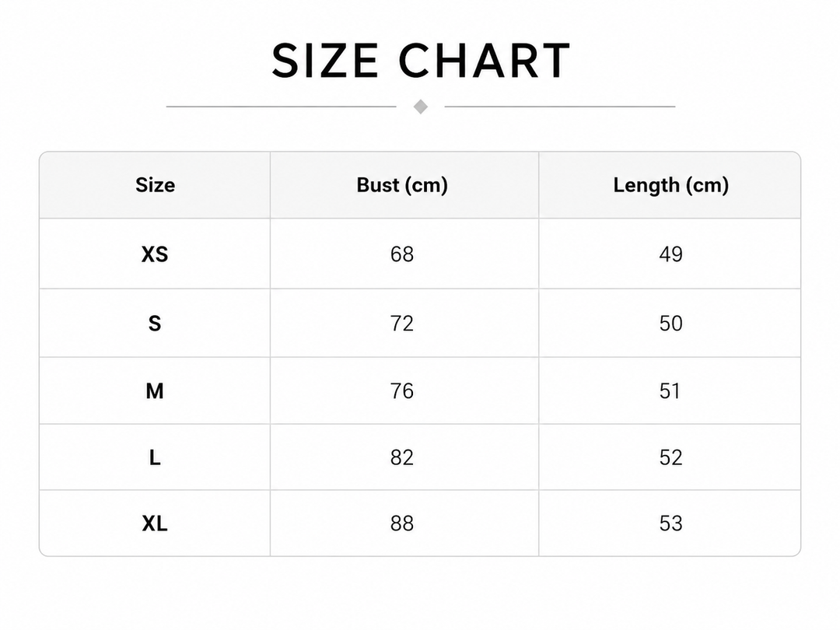Select length value 49 cell
The height and width of the screenshot is (630, 840).
click(x=670, y=254)
